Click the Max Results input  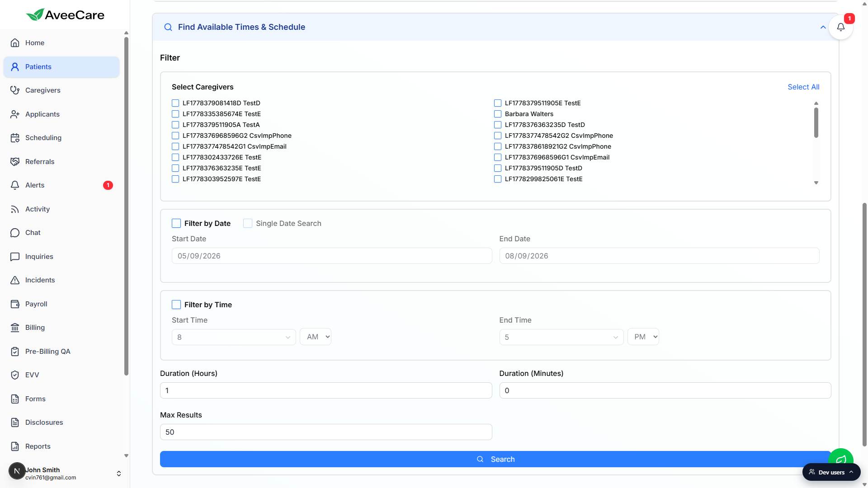pos(326,432)
